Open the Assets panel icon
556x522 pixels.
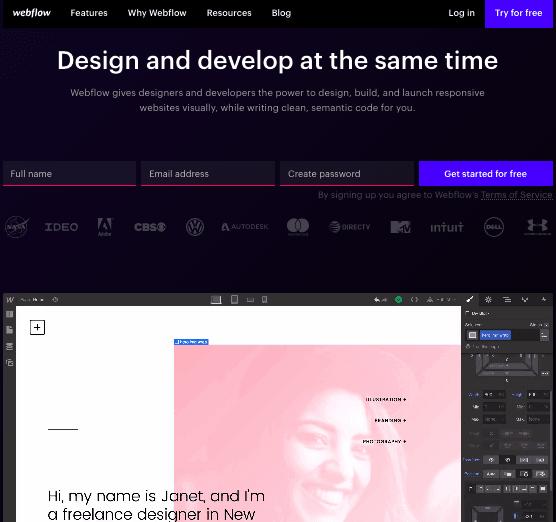tap(10, 362)
